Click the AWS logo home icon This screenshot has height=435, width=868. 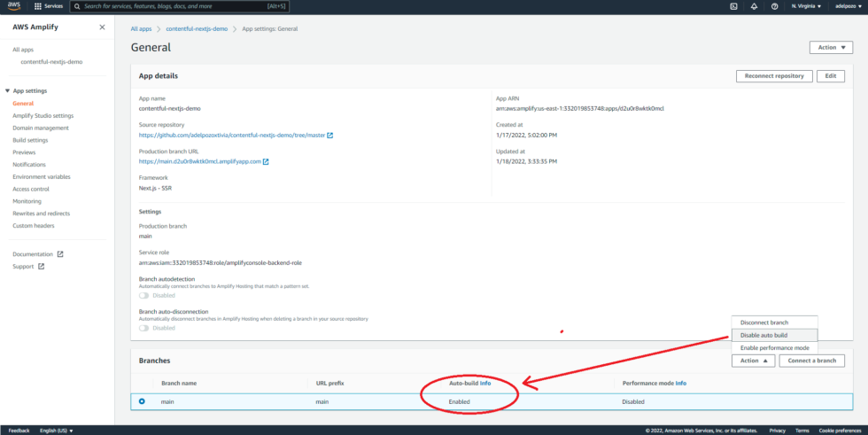coord(17,6)
